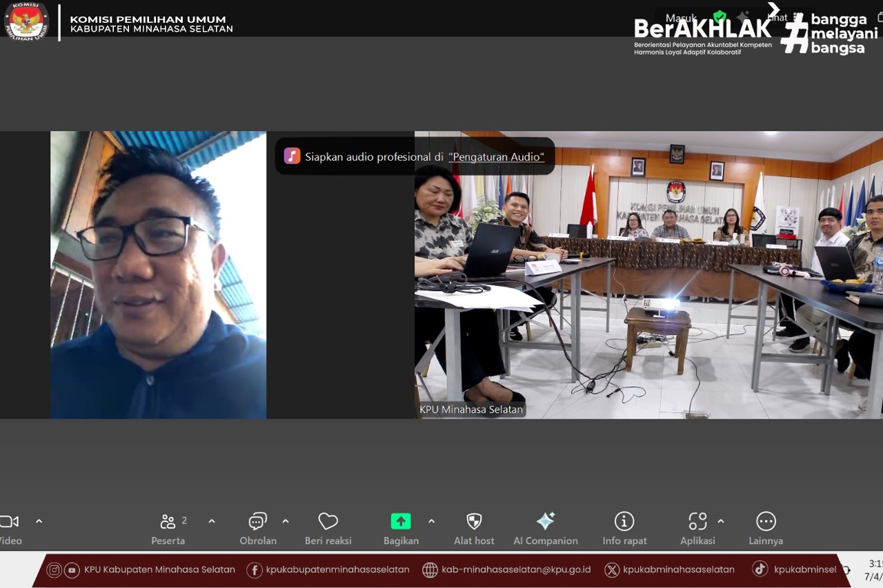The width and height of the screenshot is (883, 588).
Task: Open the Lainnya more options menu
Action: 766,522
